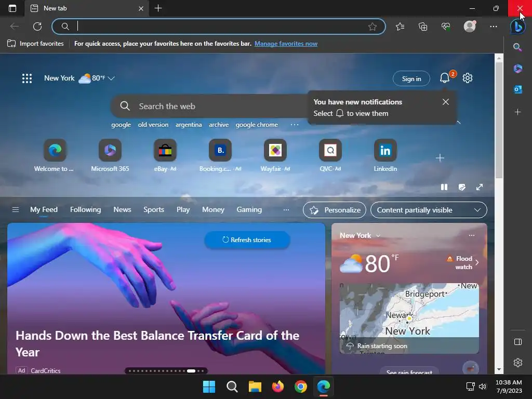The width and height of the screenshot is (532, 399).
Task: Dismiss the new notifications popup
Action: point(445,102)
